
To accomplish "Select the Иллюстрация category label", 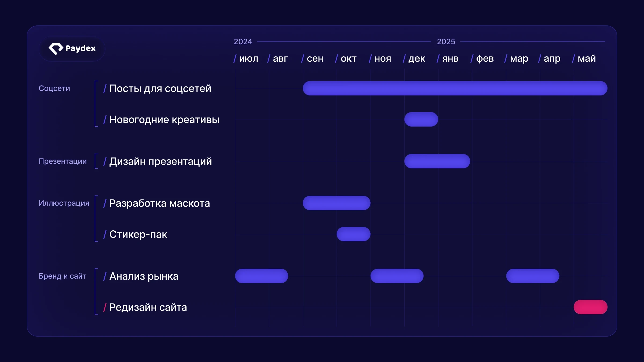I will 64,203.
